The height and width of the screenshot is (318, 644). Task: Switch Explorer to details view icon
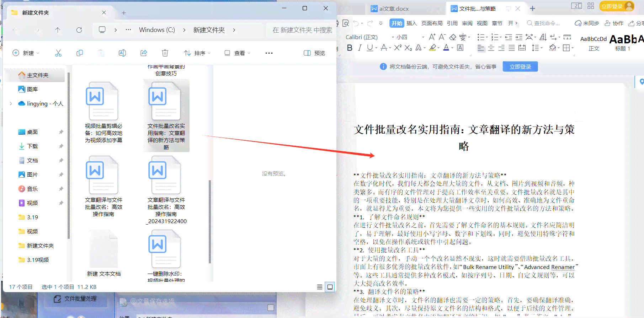pyautogui.click(x=320, y=287)
